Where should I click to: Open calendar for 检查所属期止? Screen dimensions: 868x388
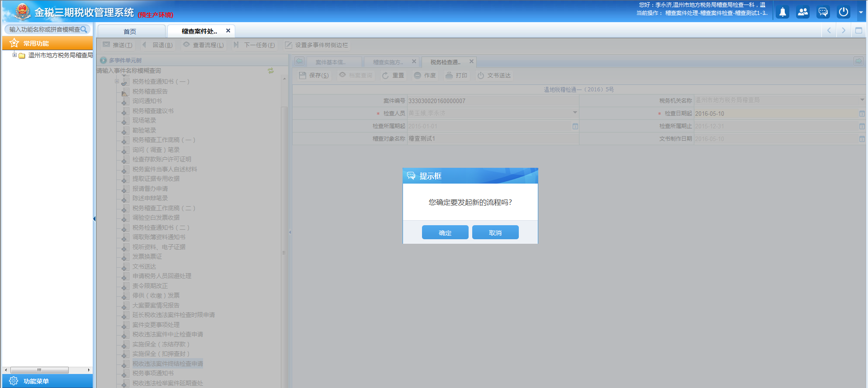pos(862,126)
